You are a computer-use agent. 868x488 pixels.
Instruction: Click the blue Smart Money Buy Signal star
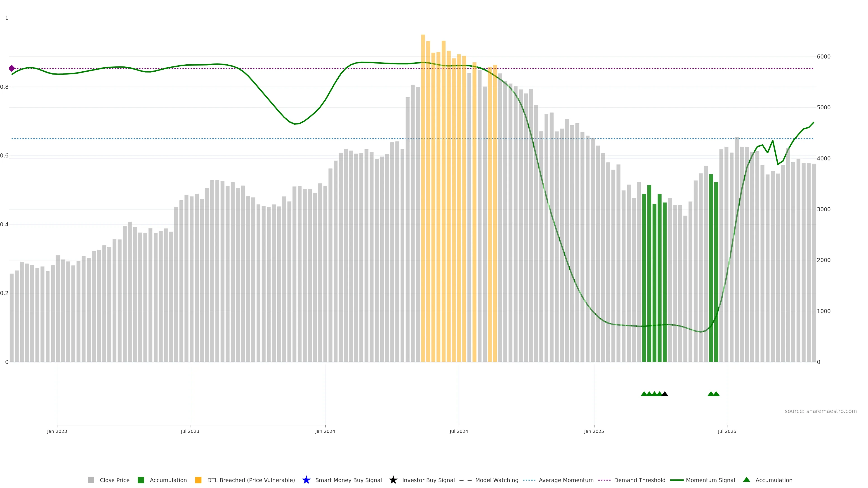coord(306,480)
